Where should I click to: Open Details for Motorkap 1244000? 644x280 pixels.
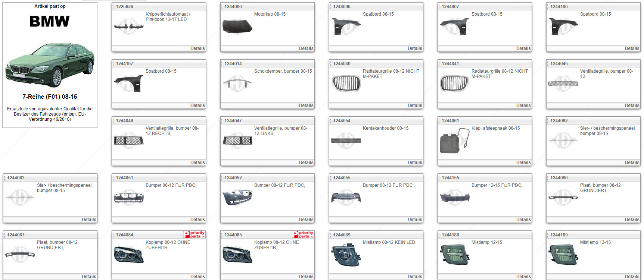(x=306, y=48)
